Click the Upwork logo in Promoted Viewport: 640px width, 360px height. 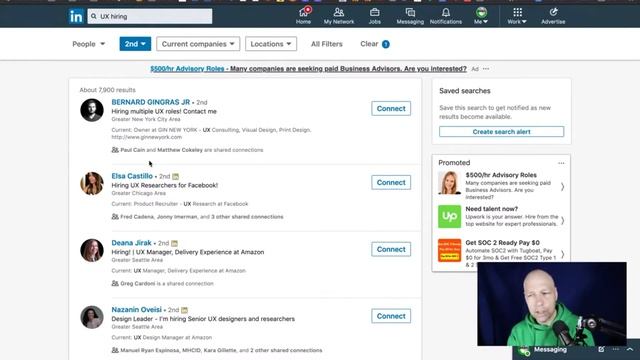point(449,216)
